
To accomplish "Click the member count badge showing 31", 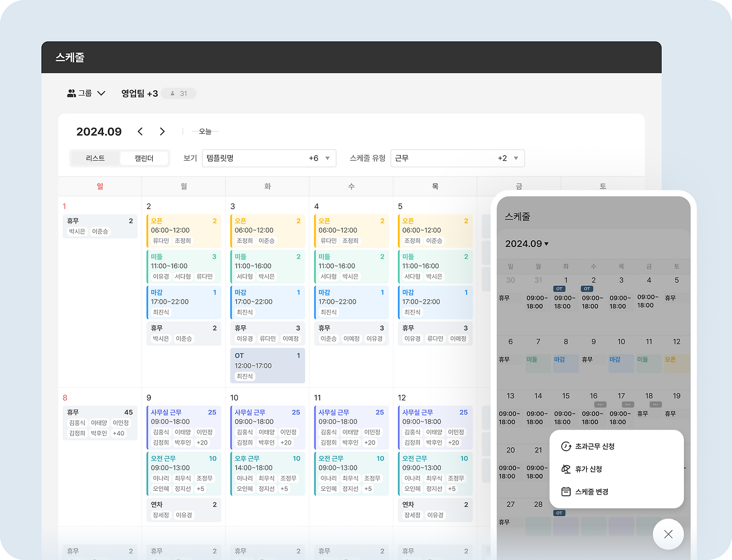I will (178, 93).
